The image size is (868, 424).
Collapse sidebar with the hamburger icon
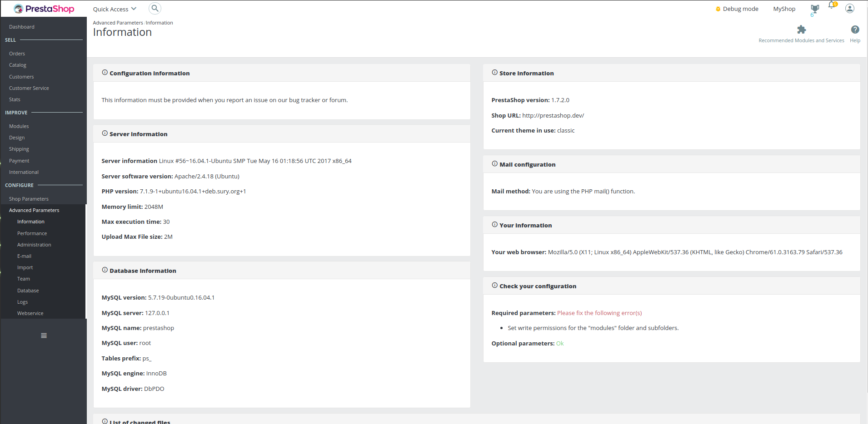tap(44, 335)
